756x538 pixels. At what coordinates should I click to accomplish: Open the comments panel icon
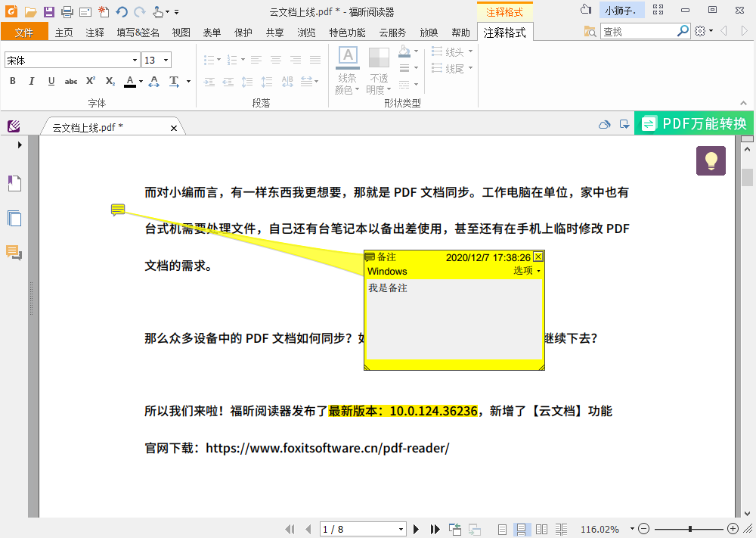(x=14, y=253)
